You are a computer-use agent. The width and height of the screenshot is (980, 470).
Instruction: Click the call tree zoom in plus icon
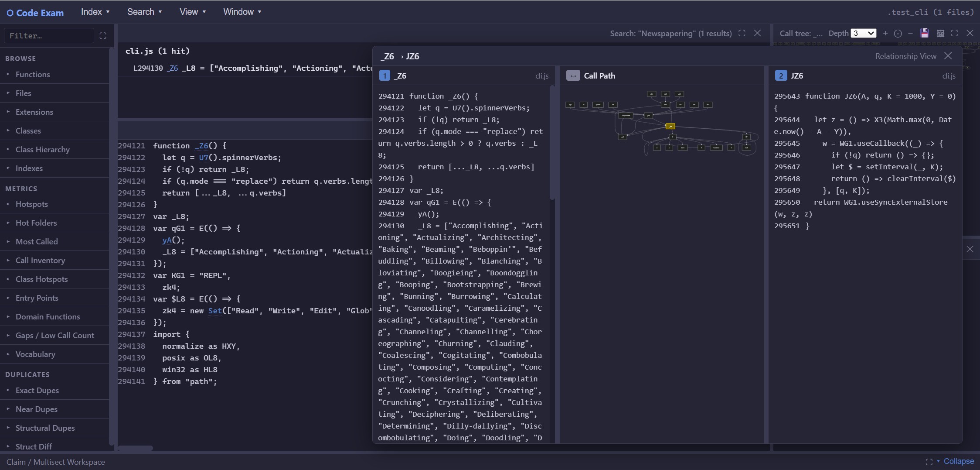click(x=885, y=33)
